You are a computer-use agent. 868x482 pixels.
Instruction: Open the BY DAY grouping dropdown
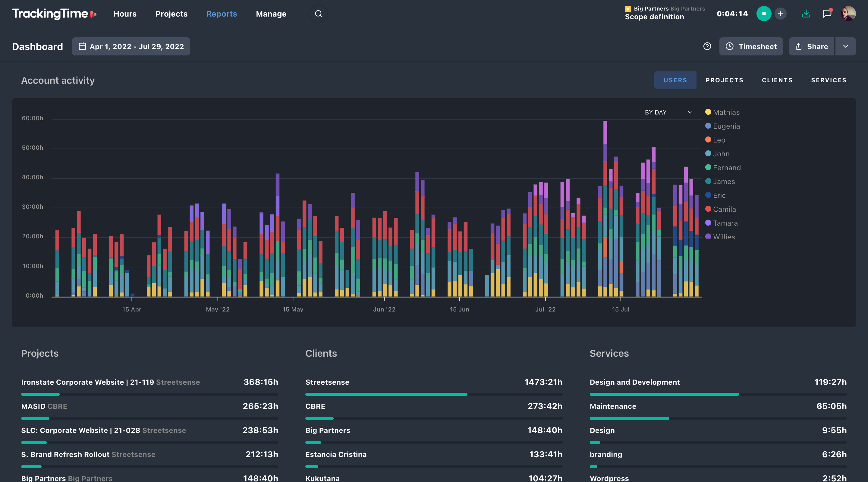[x=667, y=112]
